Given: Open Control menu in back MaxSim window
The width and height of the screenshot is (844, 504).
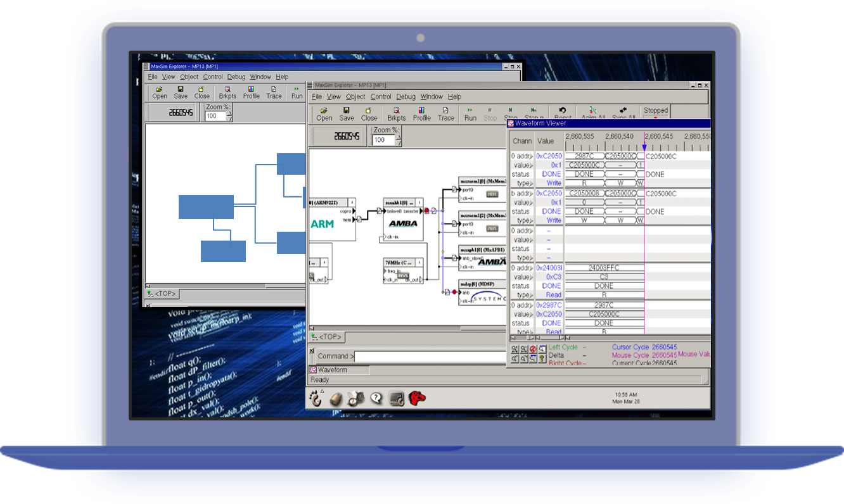Looking at the screenshot, I should point(213,77).
